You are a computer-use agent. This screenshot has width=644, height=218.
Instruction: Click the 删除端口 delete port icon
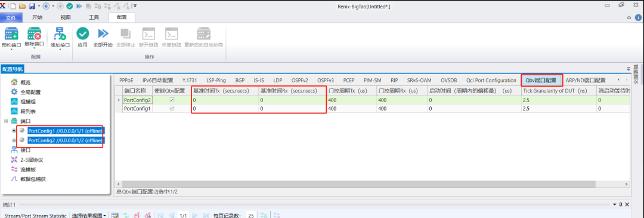34,33
